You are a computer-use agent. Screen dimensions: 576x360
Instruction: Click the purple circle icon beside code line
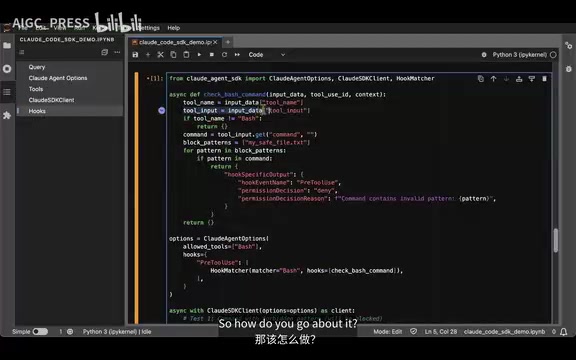coord(162,111)
